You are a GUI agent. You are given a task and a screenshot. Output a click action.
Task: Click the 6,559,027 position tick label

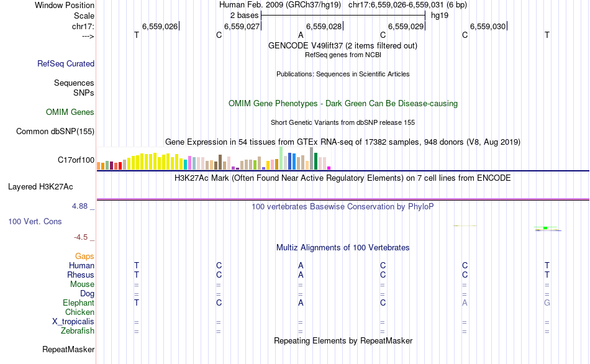coord(242,26)
